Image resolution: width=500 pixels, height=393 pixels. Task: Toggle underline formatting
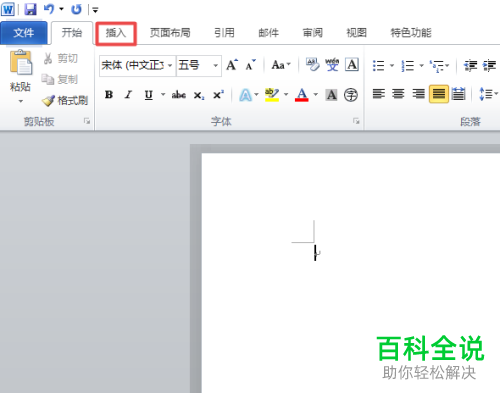149,95
